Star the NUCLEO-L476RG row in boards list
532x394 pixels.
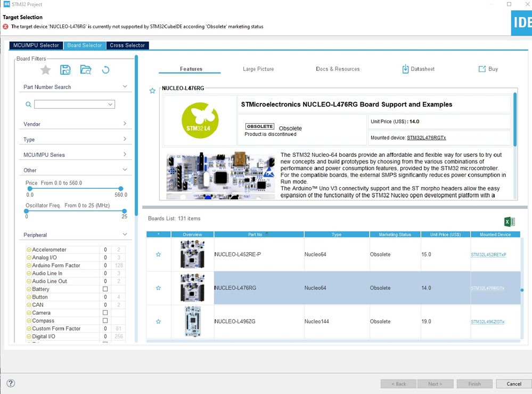(x=158, y=288)
